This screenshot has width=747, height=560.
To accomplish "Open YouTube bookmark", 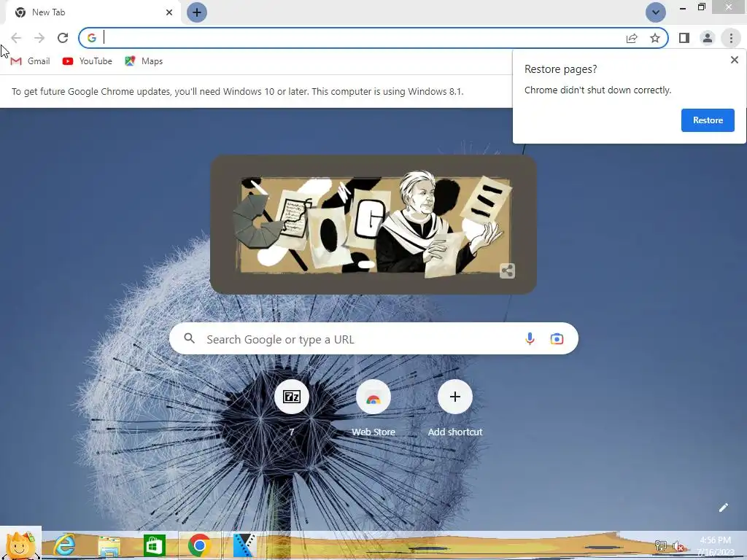I will (x=88, y=61).
